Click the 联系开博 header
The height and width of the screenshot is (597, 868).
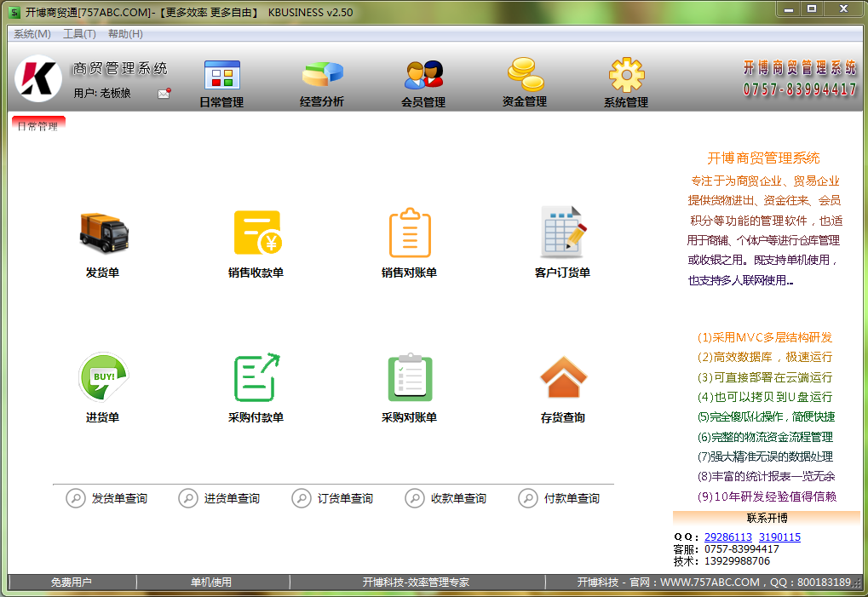767,518
